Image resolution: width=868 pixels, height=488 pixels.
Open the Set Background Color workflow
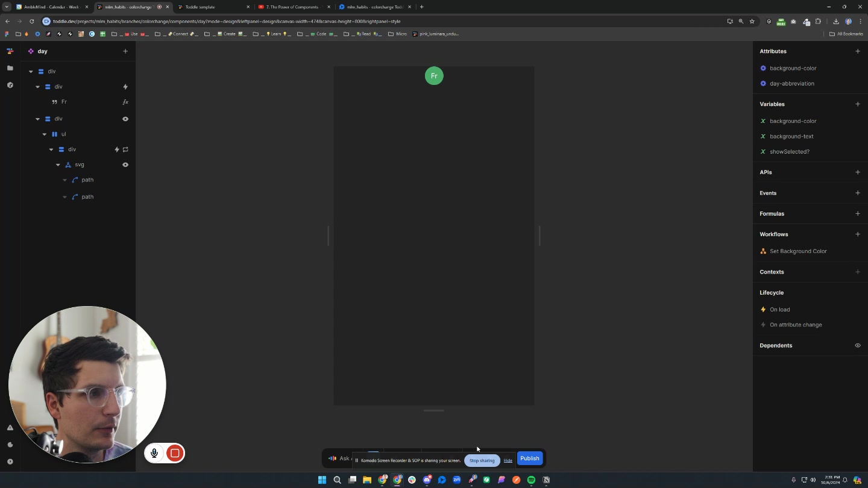tap(797, 251)
